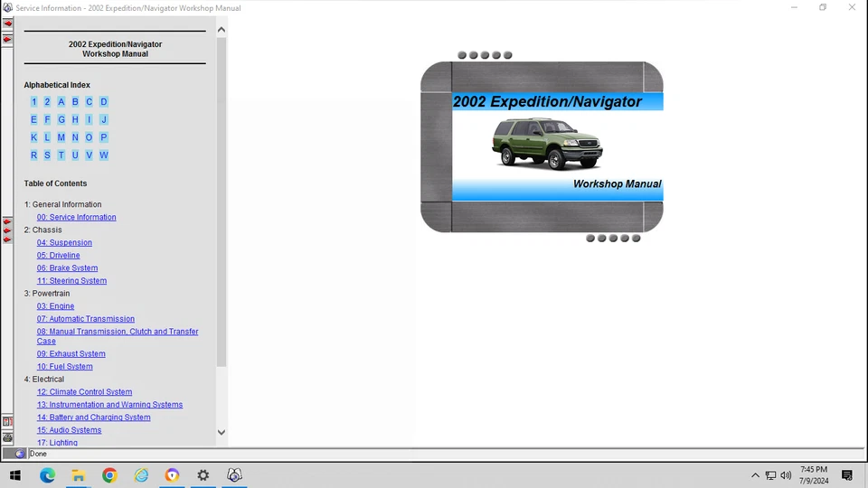Jump to index letter H

(x=75, y=119)
